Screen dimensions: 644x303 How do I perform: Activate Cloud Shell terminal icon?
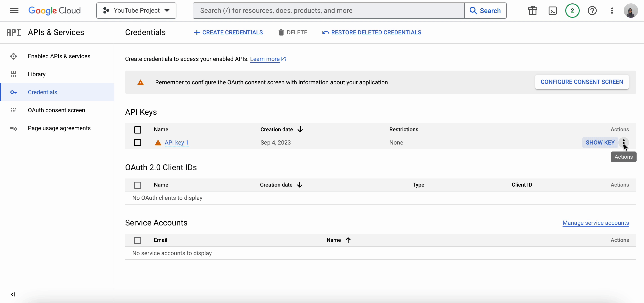pos(552,11)
